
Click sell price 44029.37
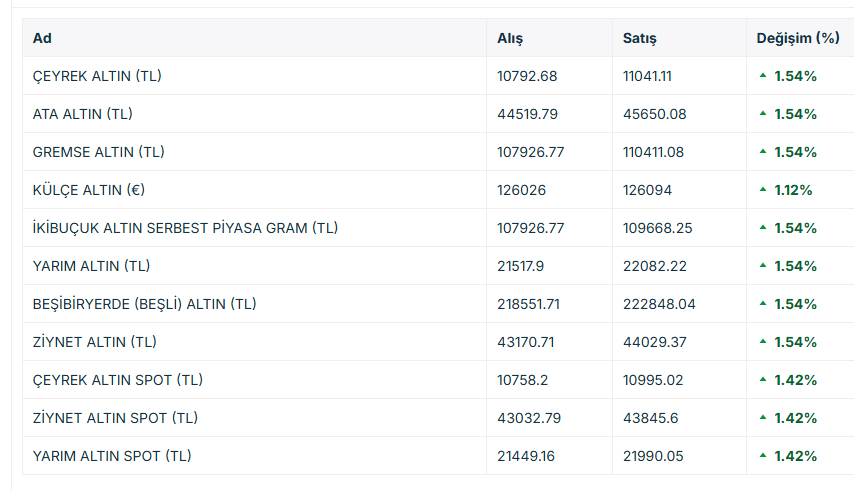coord(655,342)
